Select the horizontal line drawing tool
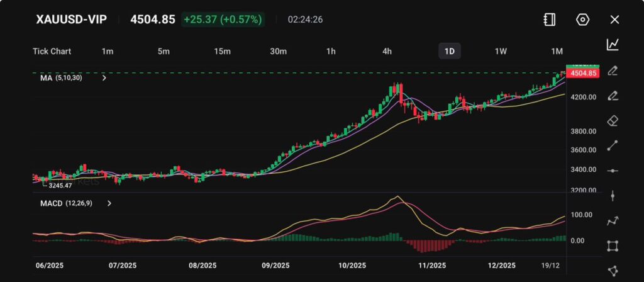Viewport: 644px width, 282px height. click(x=613, y=171)
